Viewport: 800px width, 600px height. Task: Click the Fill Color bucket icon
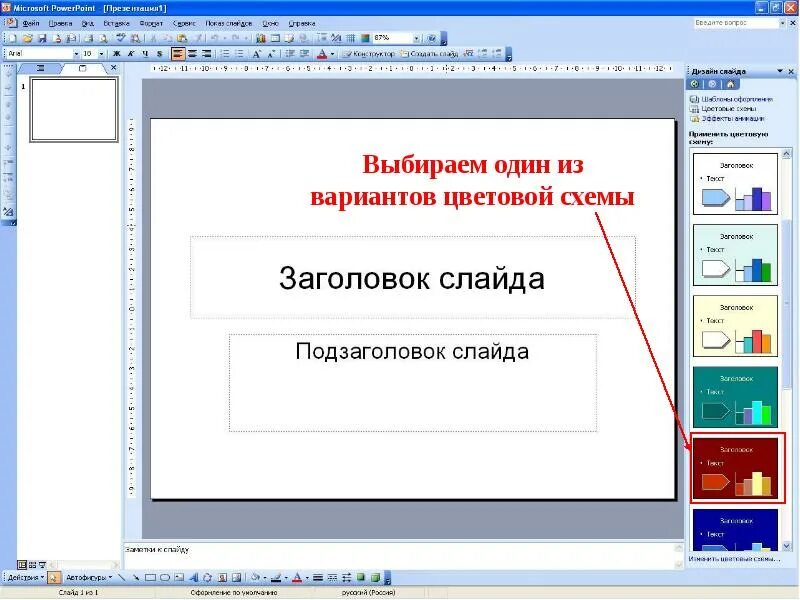(255, 578)
